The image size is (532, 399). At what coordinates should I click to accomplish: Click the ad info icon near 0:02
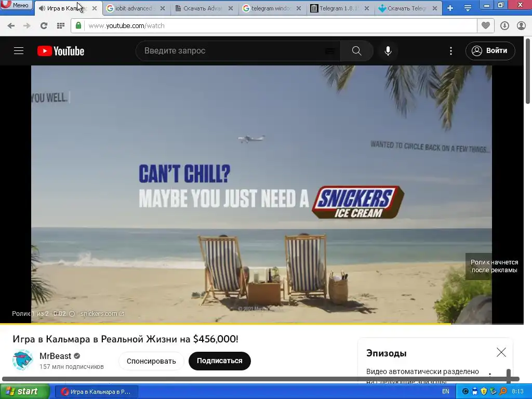(72, 314)
